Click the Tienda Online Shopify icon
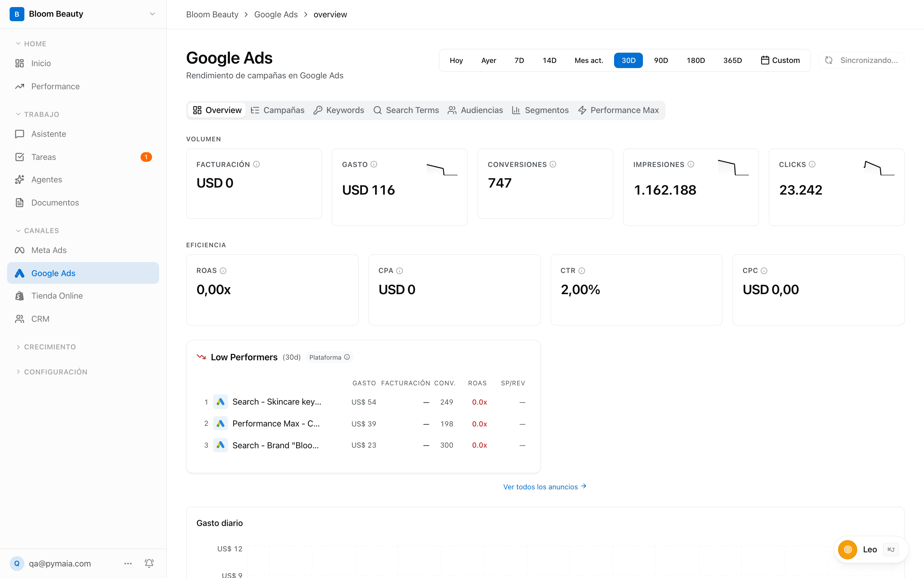Viewport: 924px width, 578px height. click(20, 295)
